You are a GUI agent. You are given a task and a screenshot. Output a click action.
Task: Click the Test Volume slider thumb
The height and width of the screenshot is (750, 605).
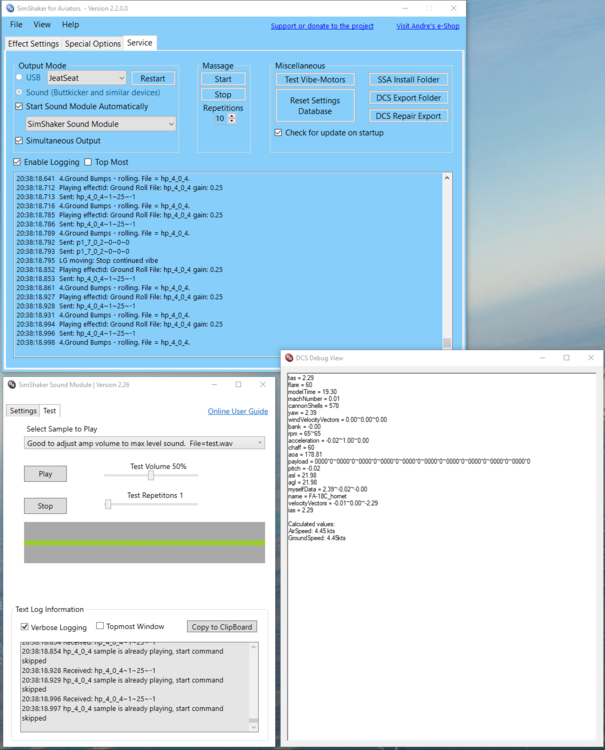pyautogui.click(x=151, y=475)
